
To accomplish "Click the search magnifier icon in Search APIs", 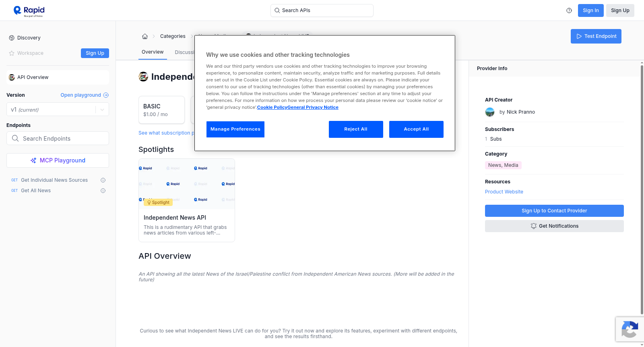I will (277, 10).
